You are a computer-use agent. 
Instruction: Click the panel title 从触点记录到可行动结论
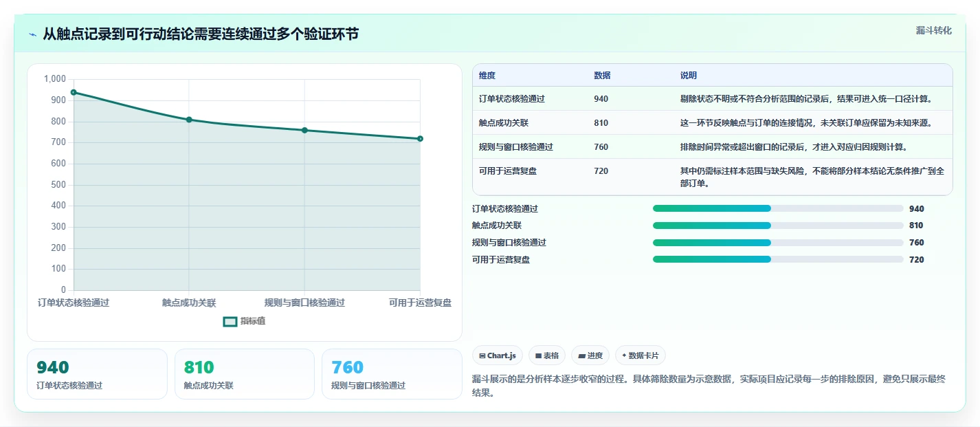201,34
